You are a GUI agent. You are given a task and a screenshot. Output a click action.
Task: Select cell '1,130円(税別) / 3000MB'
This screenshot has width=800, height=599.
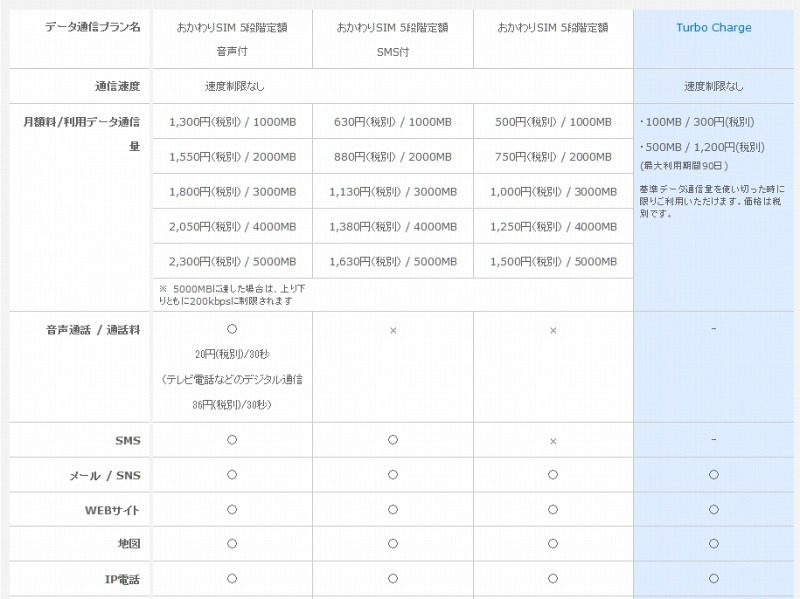(393, 192)
